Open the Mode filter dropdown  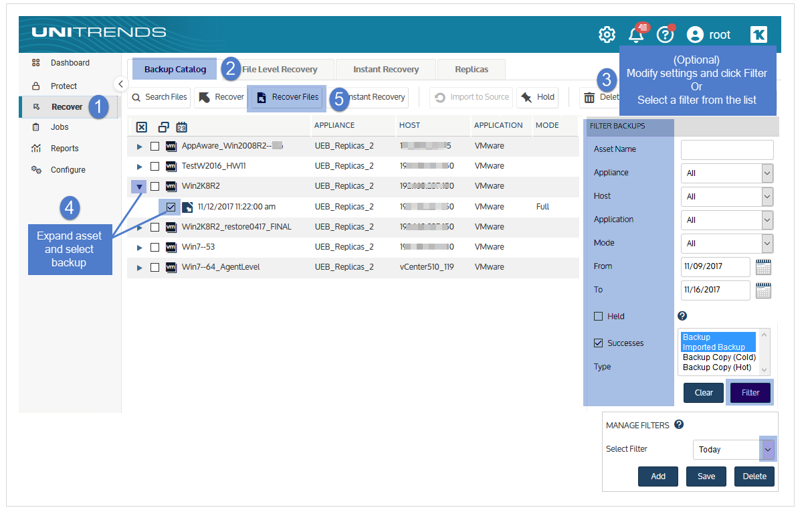tap(727, 244)
